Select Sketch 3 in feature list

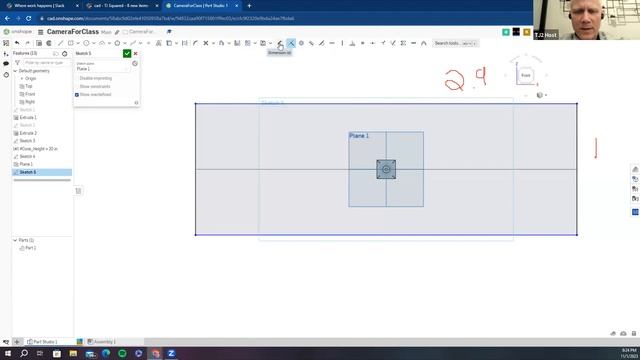27,141
